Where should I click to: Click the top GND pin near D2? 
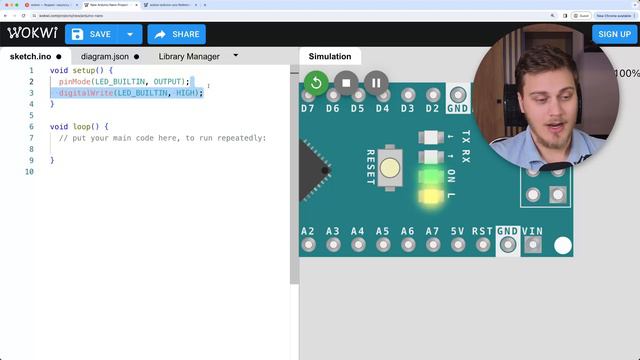tap(458, 95)
